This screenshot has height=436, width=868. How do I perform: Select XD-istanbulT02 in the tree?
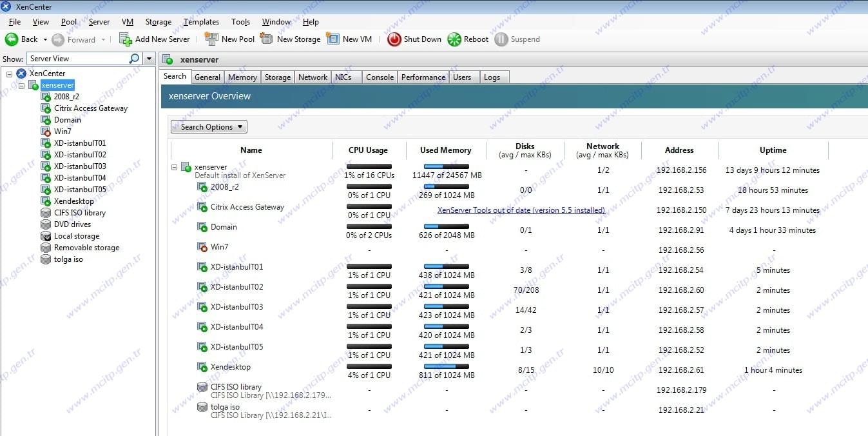(80, 155)
